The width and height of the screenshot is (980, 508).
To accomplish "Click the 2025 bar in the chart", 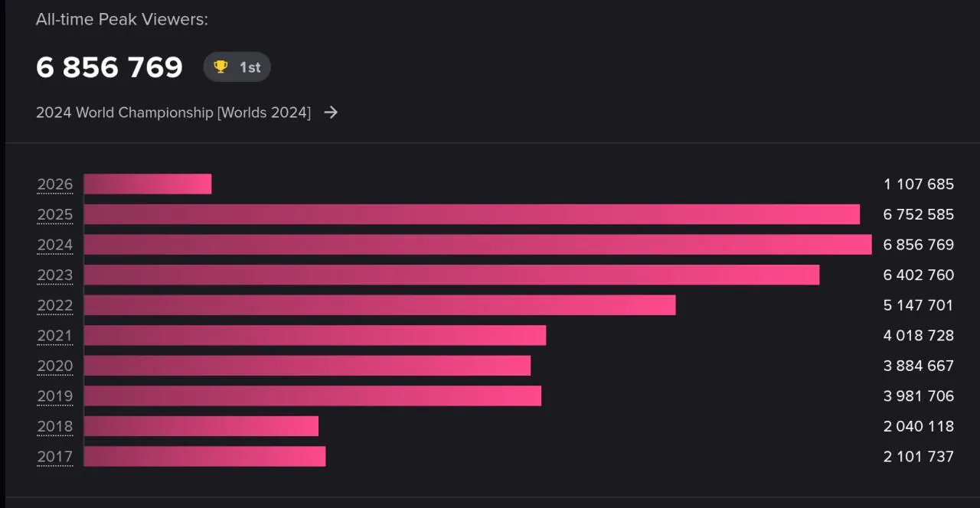I will pos(472,214).
